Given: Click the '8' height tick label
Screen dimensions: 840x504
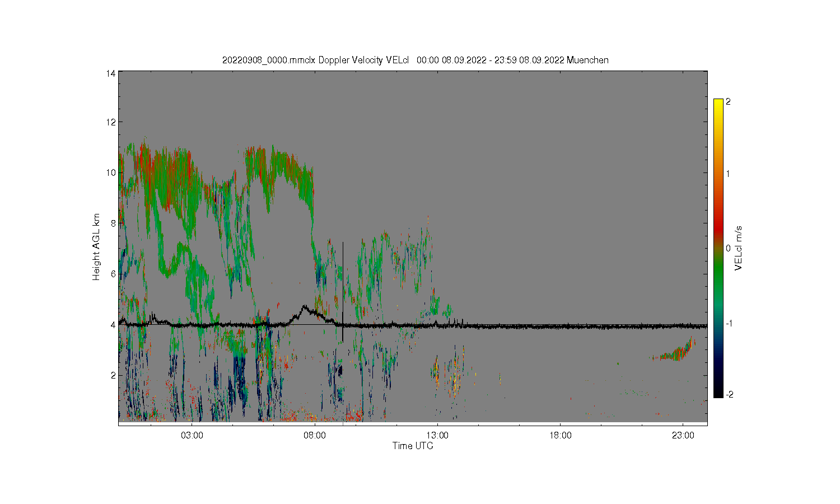Looking at the screenshot, I should click(113, 223).
